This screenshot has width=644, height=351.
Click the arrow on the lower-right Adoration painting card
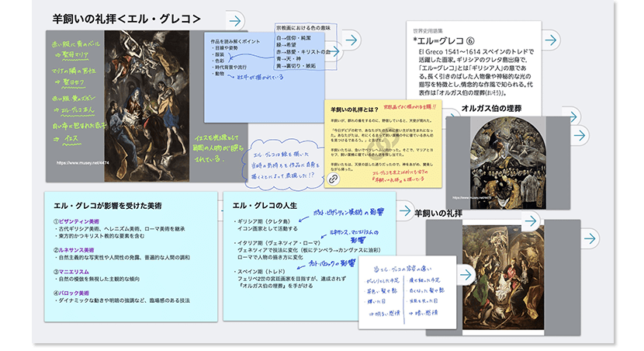(590, 238)
